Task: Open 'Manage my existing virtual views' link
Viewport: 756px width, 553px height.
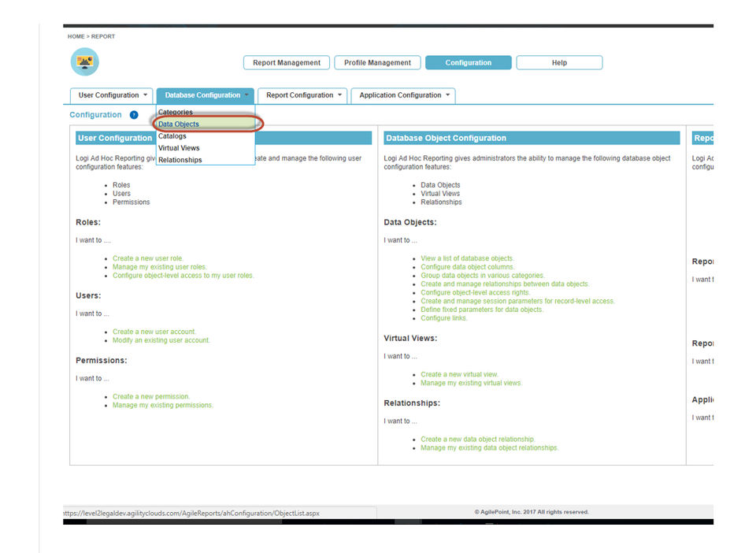Action: point(471,383)
